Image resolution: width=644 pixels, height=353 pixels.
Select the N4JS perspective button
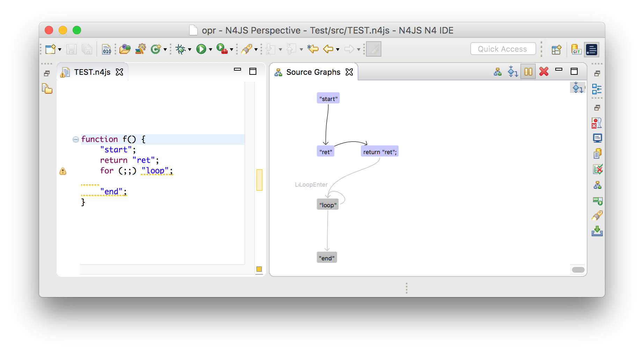coord(592,50)
